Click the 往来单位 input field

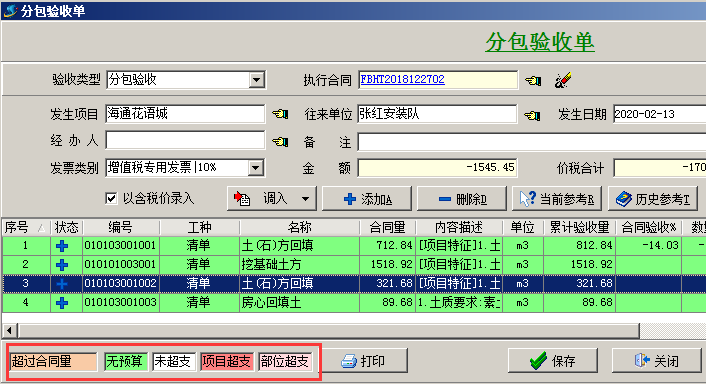[x=437, y=113]
